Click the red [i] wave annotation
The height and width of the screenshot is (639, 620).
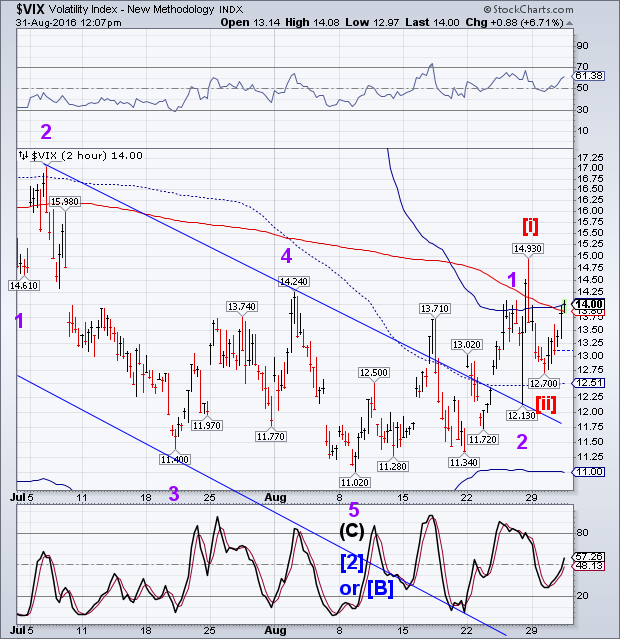pyautogui.click(x=530, y=227)
